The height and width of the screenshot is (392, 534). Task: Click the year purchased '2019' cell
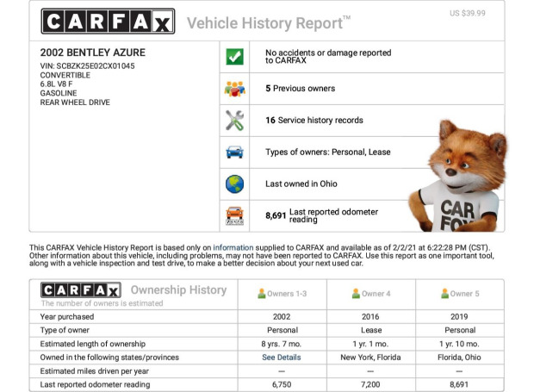[459, 317]
